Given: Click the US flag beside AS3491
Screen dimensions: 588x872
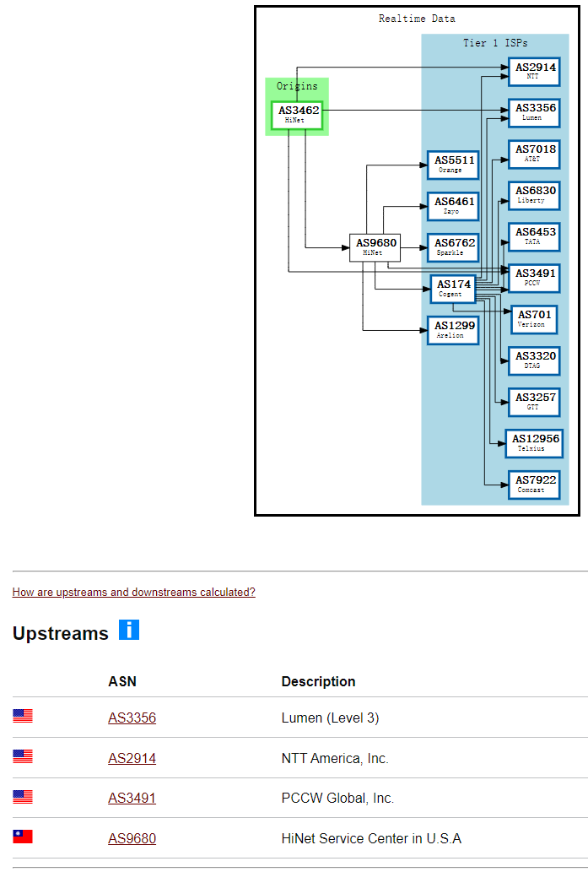Looking at the screenshot, I should coord(23,797).
